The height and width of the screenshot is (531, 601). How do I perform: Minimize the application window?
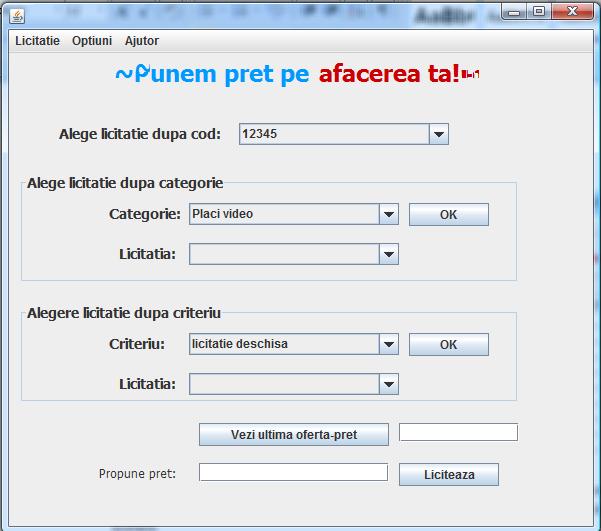[517, 12]
